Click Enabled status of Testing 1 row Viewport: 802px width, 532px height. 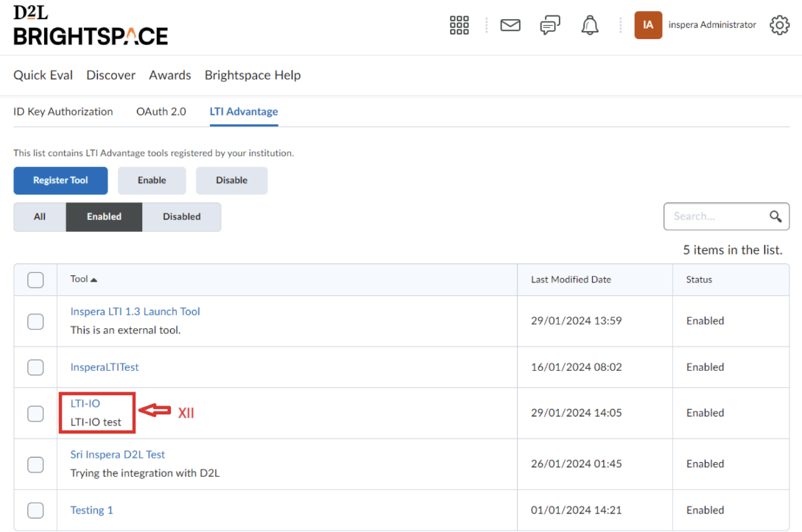coord(705,510)
